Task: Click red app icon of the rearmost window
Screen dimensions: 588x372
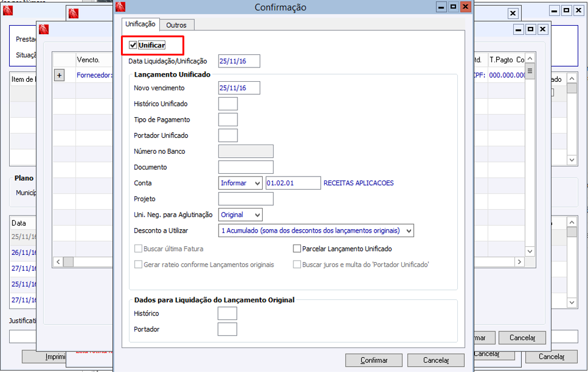Action: coord(8,10)
